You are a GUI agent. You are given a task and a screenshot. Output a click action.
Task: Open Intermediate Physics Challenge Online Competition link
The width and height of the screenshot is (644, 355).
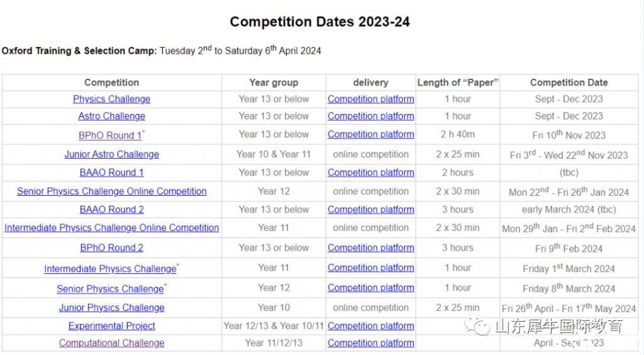click(111, 228)
